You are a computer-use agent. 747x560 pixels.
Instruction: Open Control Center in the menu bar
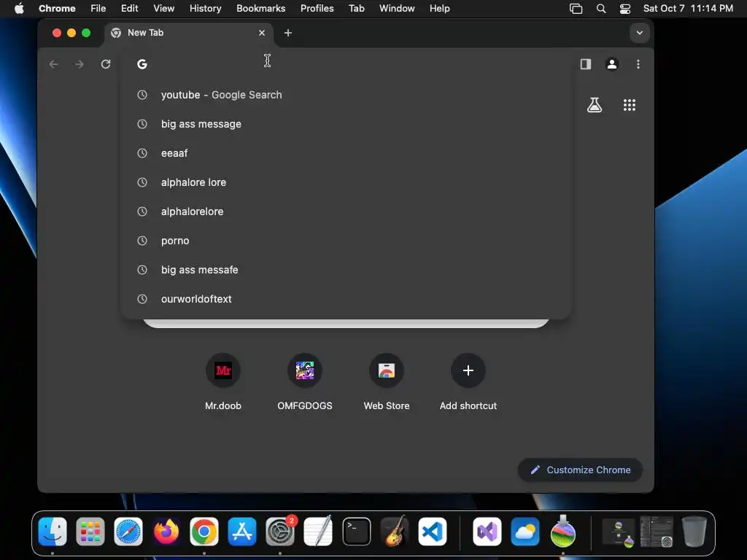point(625,9)
